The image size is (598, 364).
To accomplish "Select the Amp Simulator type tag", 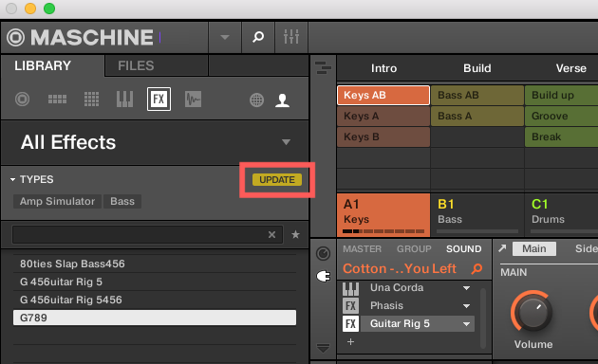I will point(57,201).
